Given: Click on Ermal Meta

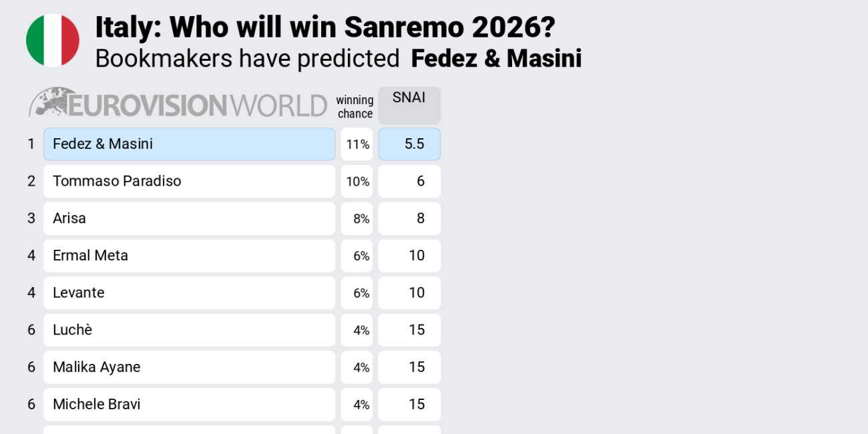Looking at the screenshot, I should [x=189, y=256].
